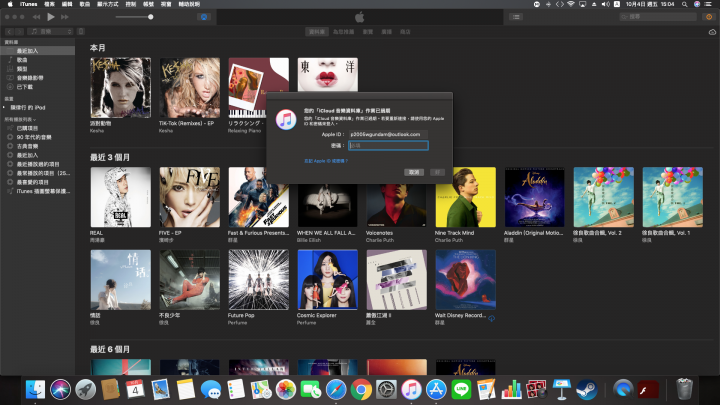This screenshot has height=405, width=720.
Task: Open the Cosmic Explorer album cover
Action: (x=327, y=280)
